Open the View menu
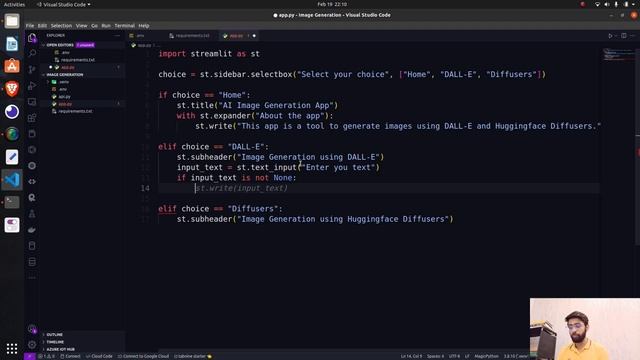 click(x=81, y=26)
